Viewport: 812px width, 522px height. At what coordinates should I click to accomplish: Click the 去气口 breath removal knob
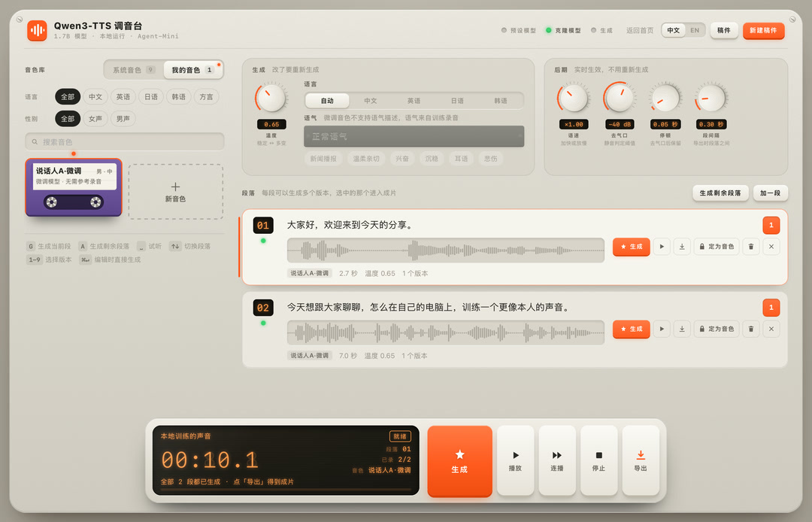point(620,97)
